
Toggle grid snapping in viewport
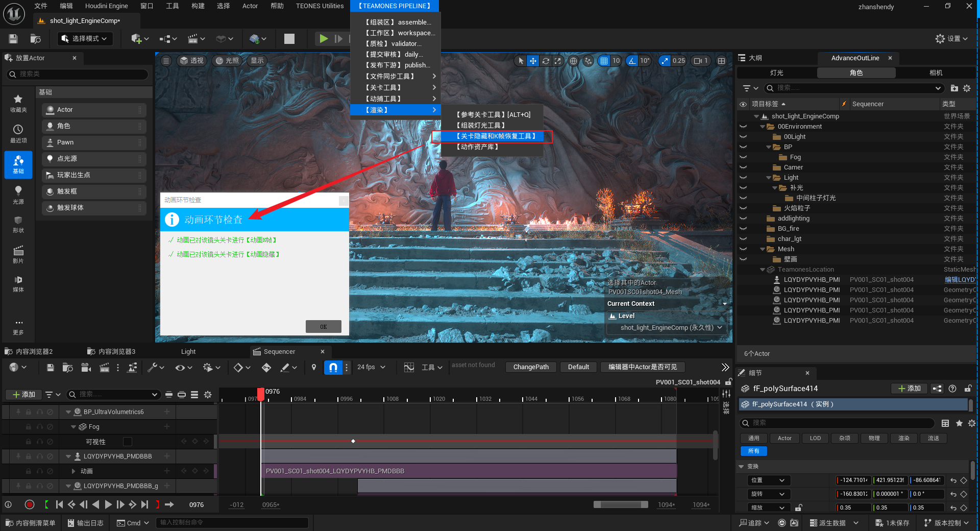point(604,61)
